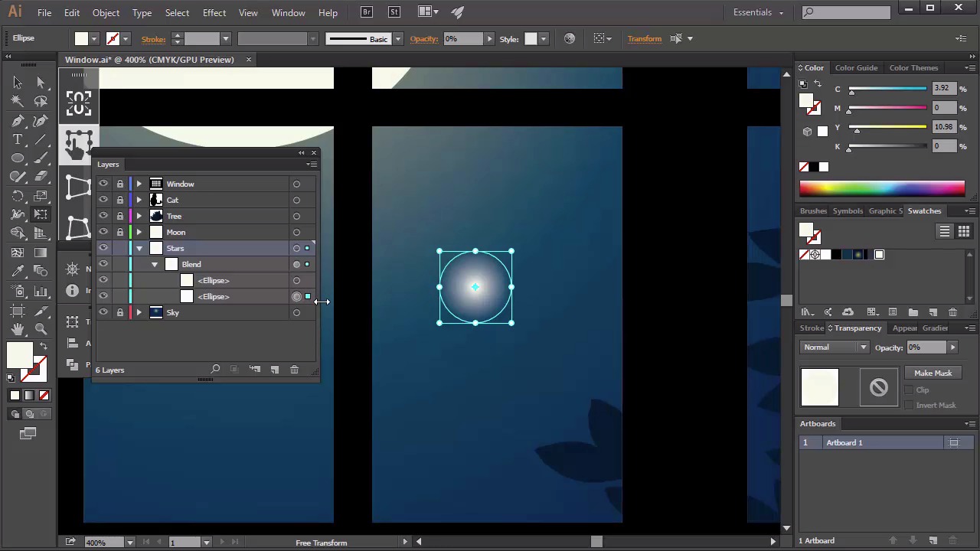Select the Eyedropper tool

point(18,272)
